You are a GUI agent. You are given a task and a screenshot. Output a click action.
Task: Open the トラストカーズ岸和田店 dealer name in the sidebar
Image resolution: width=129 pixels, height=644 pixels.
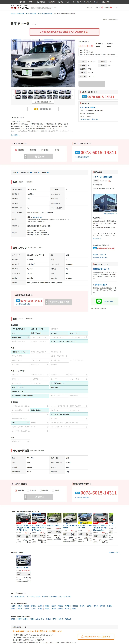102,177
